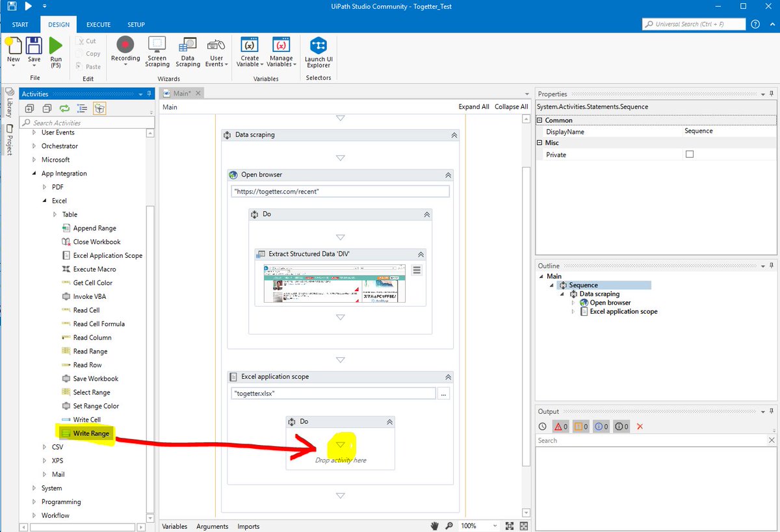
Task: Select Excel application scope in Outline
Action: [623, 311]
